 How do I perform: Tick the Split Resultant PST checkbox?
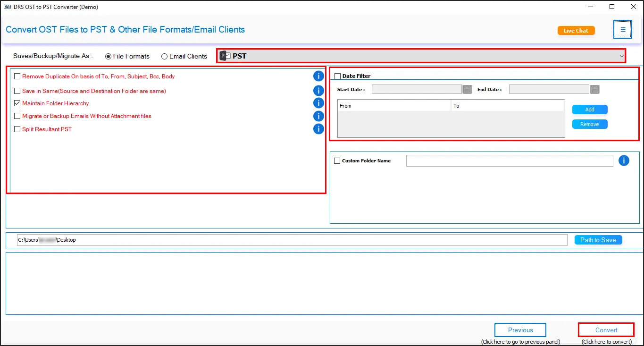[x=17, y=129]
